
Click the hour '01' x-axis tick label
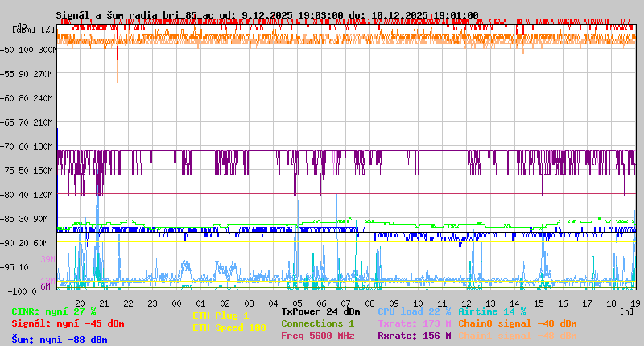pos(200,303)
